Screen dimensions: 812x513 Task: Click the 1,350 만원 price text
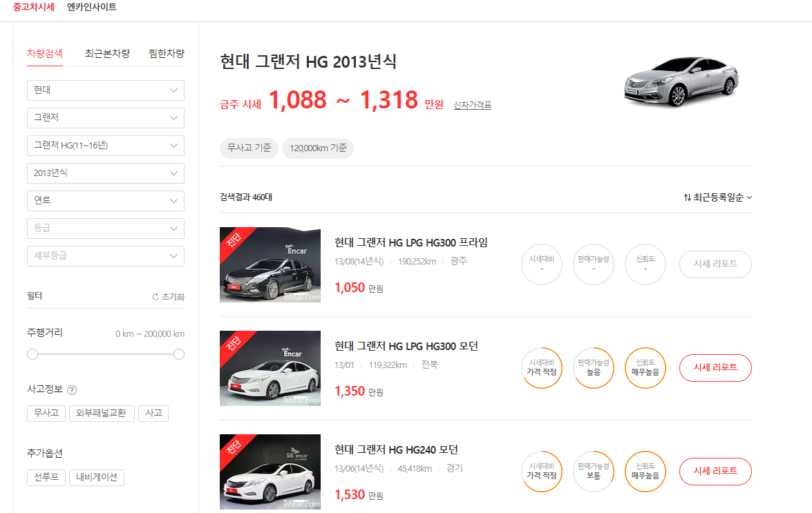click(x=359, y=391)
